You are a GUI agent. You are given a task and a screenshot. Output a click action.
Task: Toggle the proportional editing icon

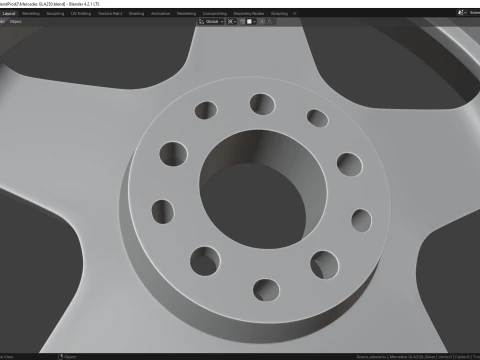click(262, 22)
